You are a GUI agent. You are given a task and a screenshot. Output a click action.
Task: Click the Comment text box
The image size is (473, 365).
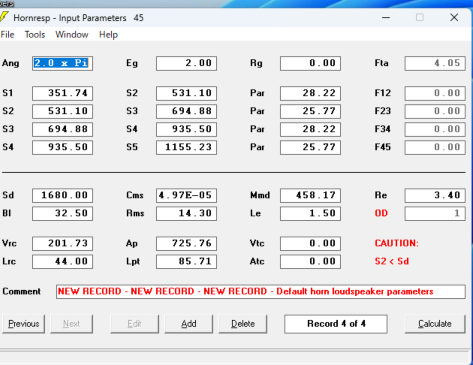(x=261, y=292)
